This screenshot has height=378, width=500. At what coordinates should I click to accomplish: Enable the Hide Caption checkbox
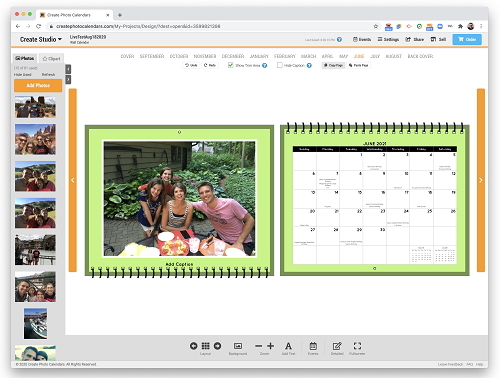[280, 65]
